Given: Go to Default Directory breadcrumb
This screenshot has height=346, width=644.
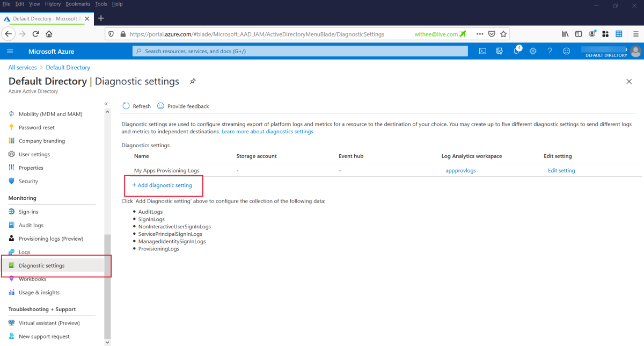Looking at the screenshot, I should pos(68,68).
